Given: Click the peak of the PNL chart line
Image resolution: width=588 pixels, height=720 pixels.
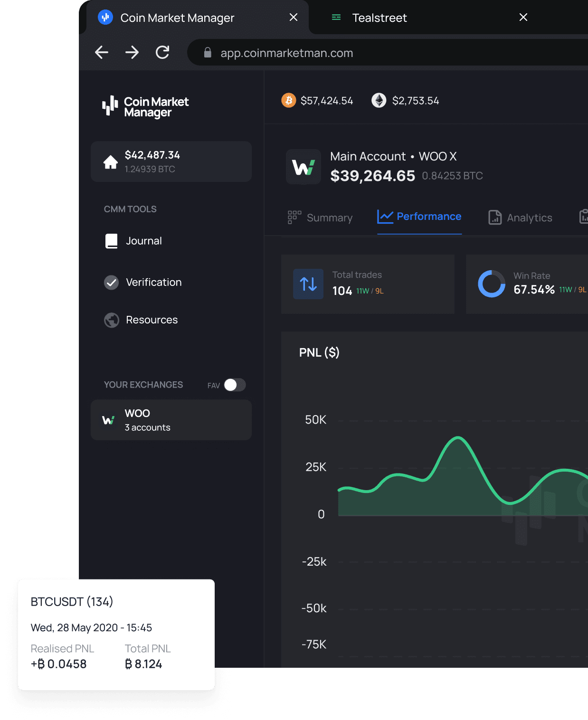Looking at the screenshot, I should (458, 437).
